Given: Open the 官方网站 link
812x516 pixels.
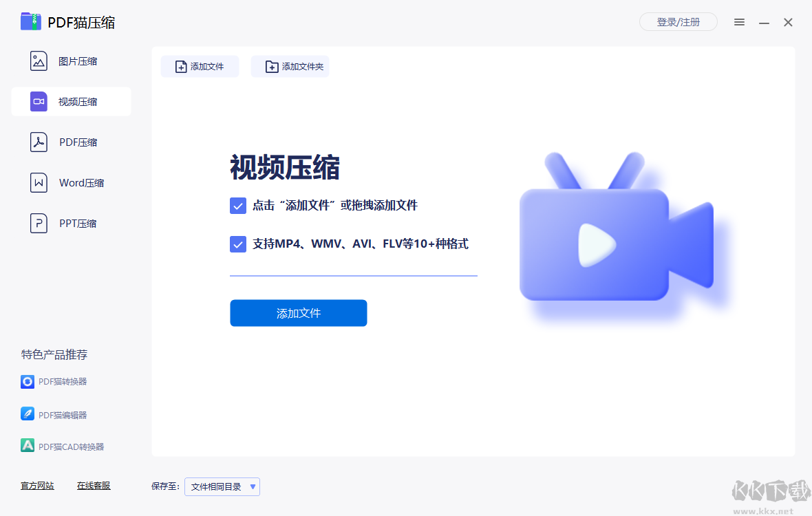Looking at the screenshot, I should 37,486.
